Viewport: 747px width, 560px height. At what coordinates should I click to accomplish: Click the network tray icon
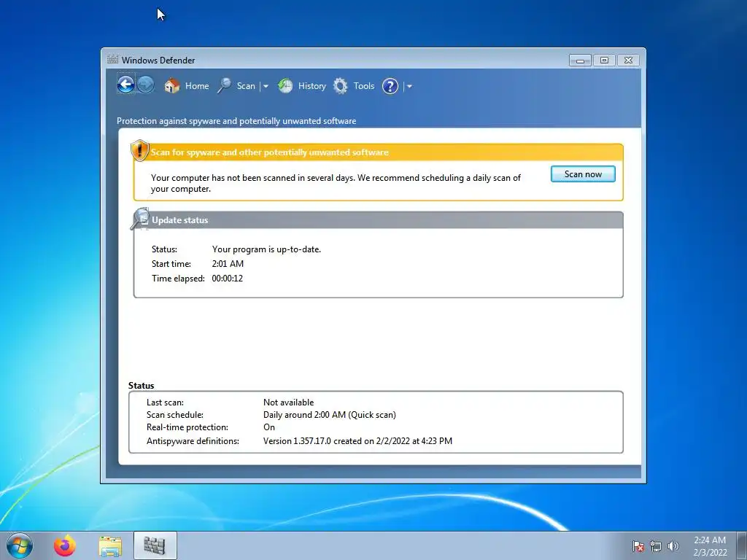click(x=656, y=546)
